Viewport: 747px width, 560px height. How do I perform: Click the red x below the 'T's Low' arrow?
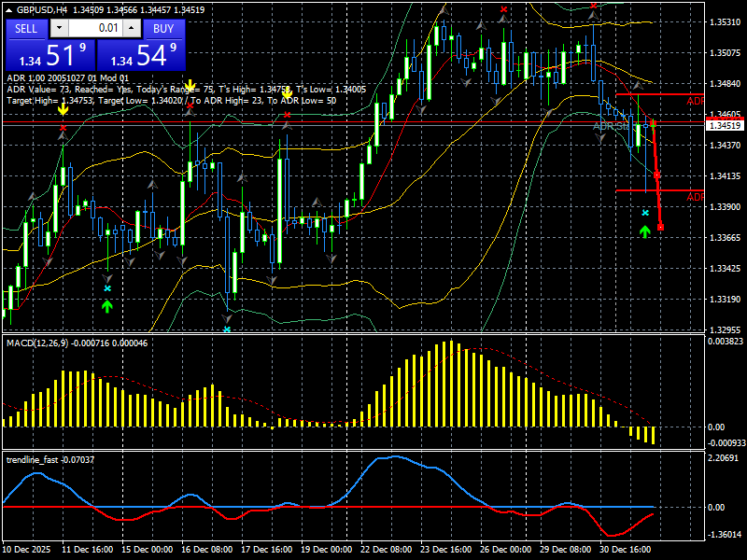tap(287, 115)
